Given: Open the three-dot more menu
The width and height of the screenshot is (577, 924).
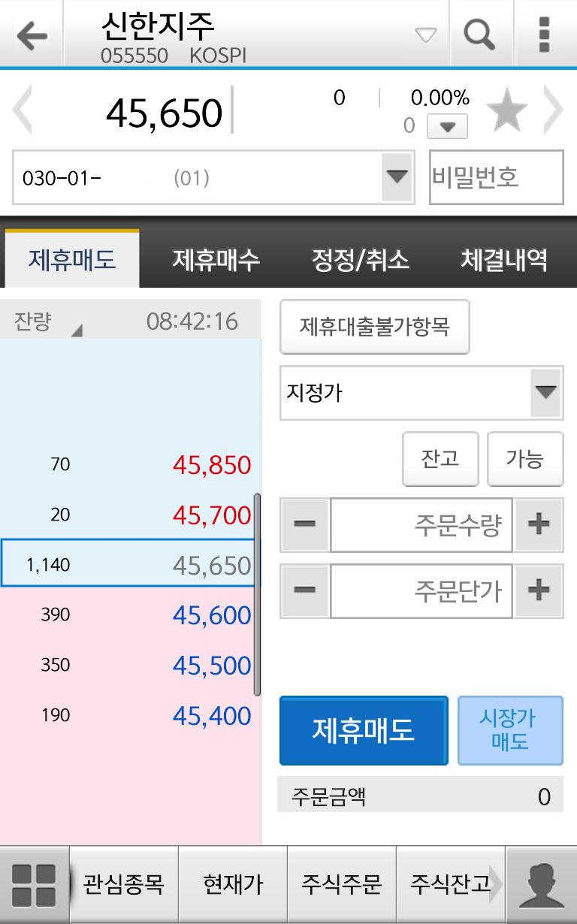Looking at the screenshot, I should click(x=545, y=35).
